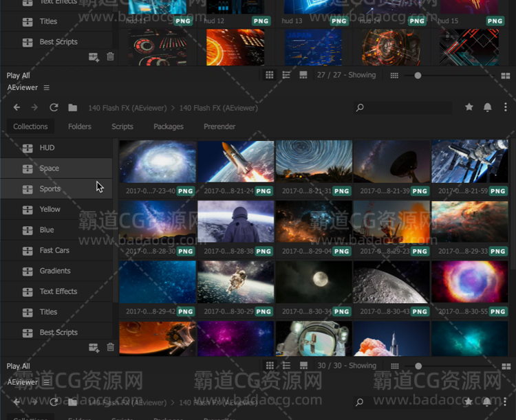Switch to grid view in the 30 / 30 panel
Image resolution: width=516 pixels, height=420 pixels.
pyautogui.click(x=270, y=366)
